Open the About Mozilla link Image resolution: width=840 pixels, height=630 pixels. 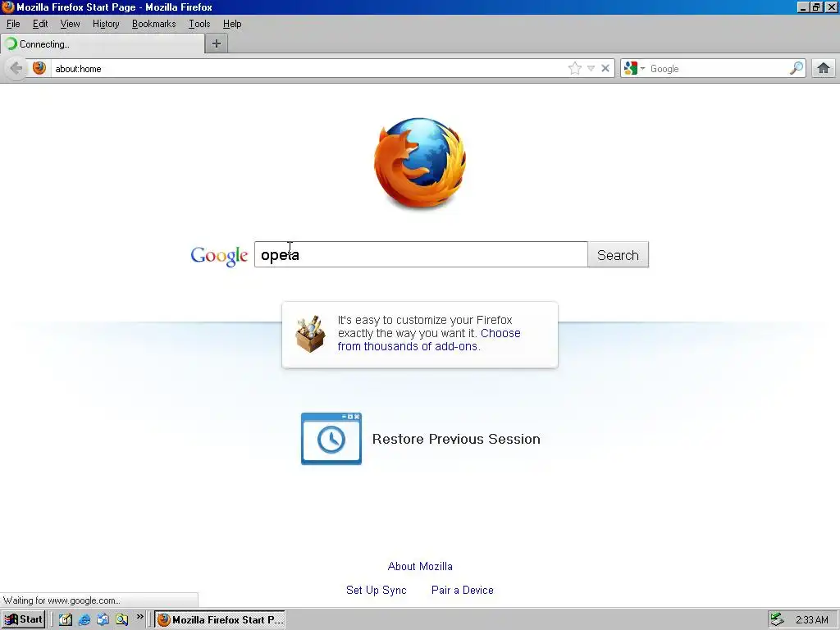coord(420,566)
